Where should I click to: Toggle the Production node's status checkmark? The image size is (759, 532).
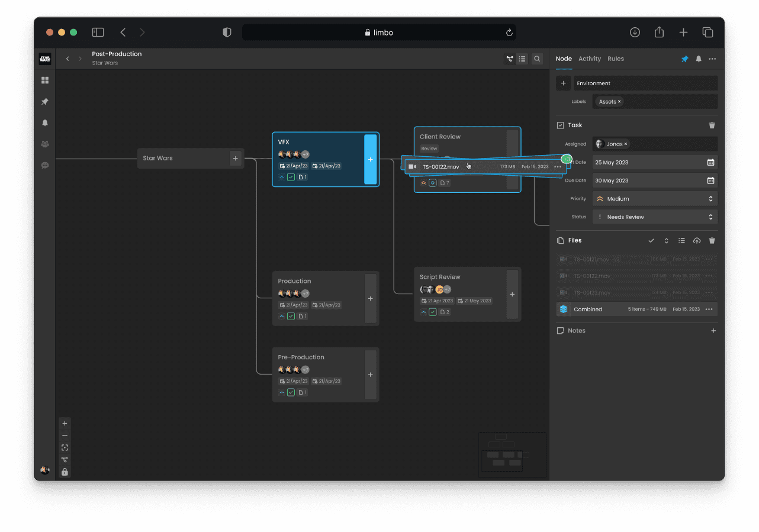[291, 316]
